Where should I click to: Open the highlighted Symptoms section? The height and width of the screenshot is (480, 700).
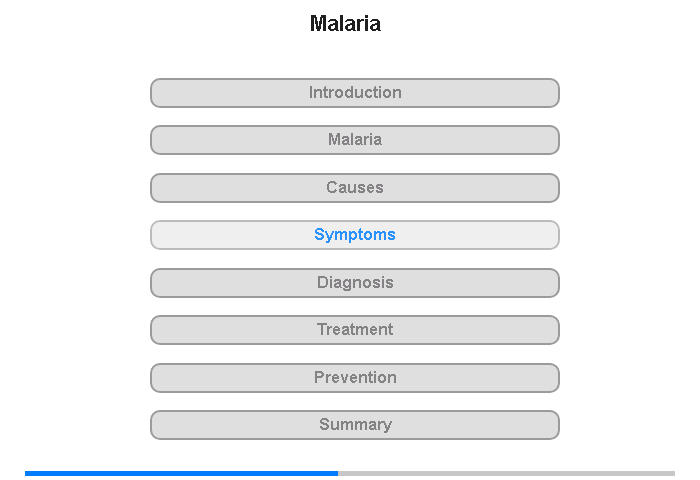pyautogui.click(x=355, y=235)
